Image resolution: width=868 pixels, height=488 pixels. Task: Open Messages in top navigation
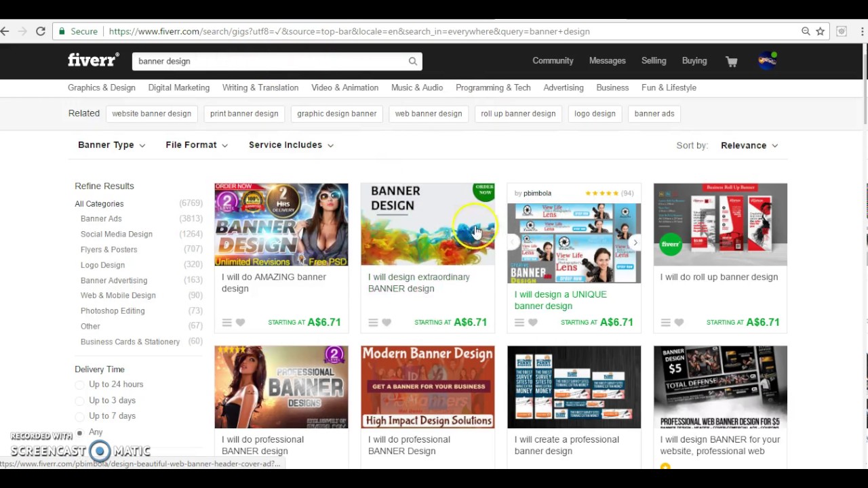click(607, 61)
